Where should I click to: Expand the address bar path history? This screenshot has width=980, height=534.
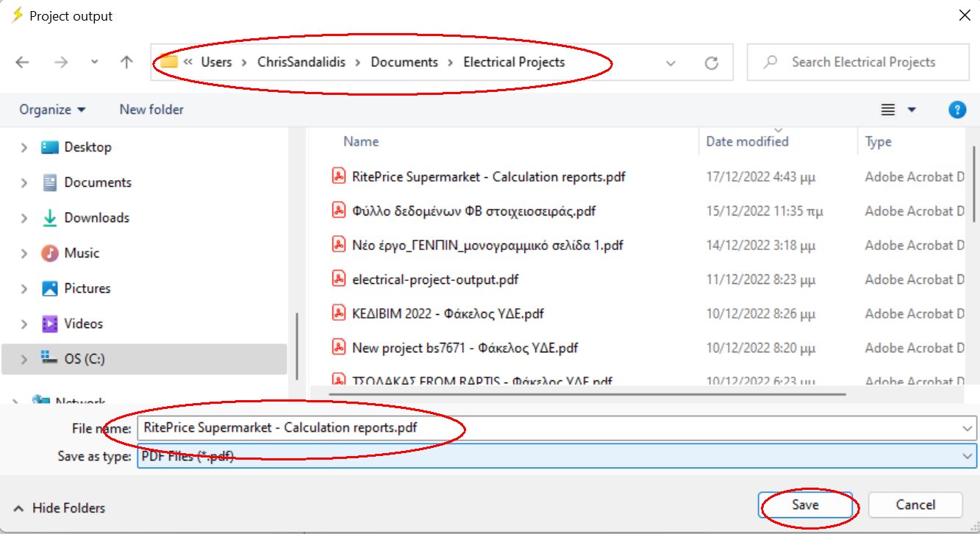coord(670,63)
